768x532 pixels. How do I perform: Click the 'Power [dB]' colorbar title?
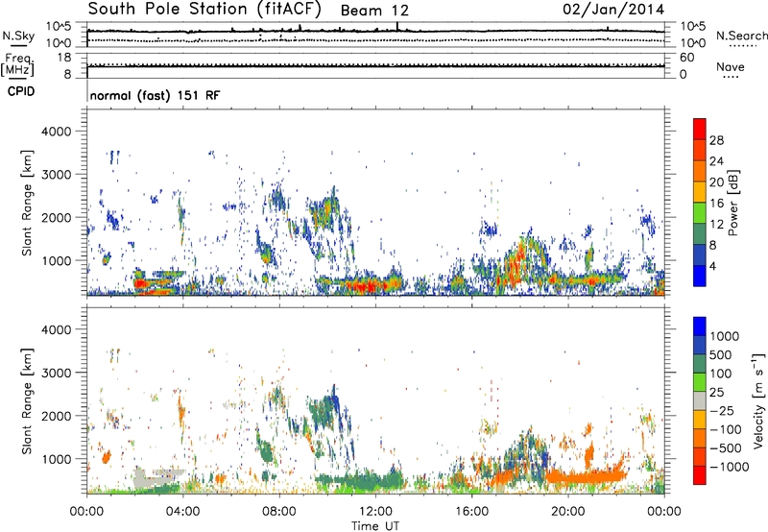point(732,203)
